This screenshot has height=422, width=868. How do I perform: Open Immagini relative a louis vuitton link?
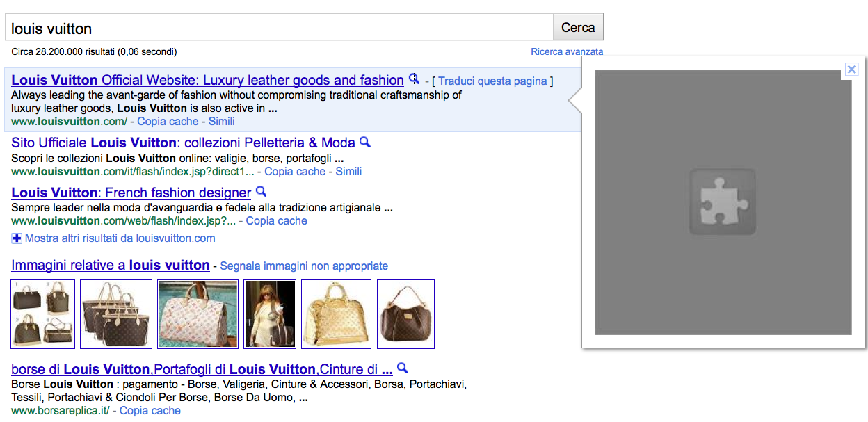coord(111,266)
